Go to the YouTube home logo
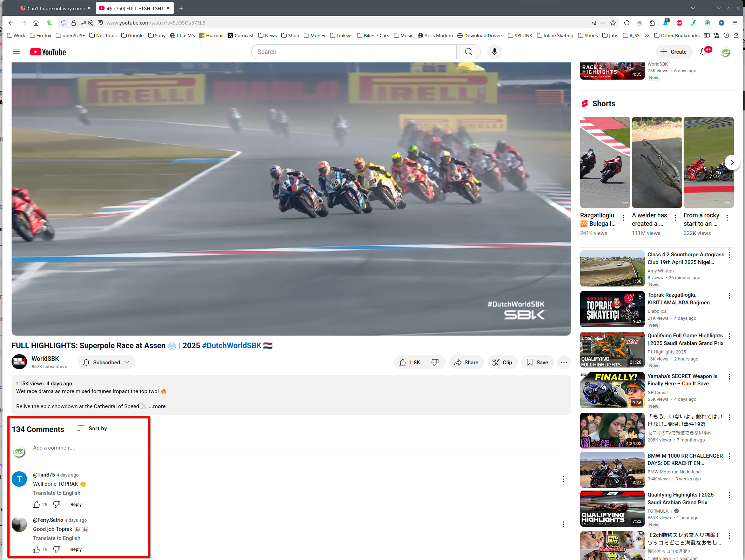 [48, 52]
